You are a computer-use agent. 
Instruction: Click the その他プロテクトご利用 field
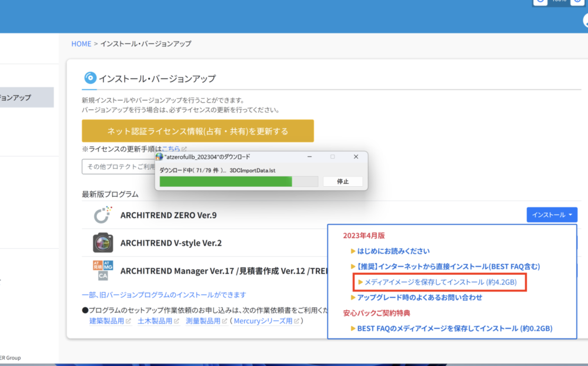click(x=119, y=166)
